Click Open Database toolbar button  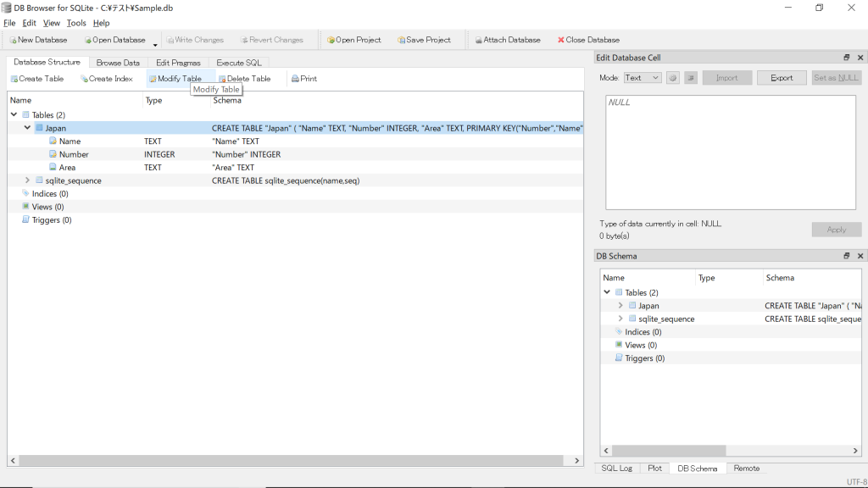click(x=114, y=40)
